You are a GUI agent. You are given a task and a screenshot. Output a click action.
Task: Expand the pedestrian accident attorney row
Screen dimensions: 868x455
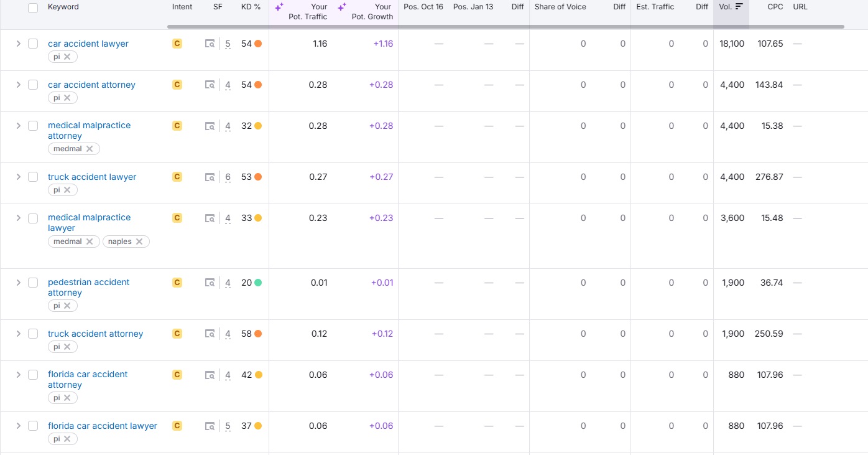coord(18,283)
